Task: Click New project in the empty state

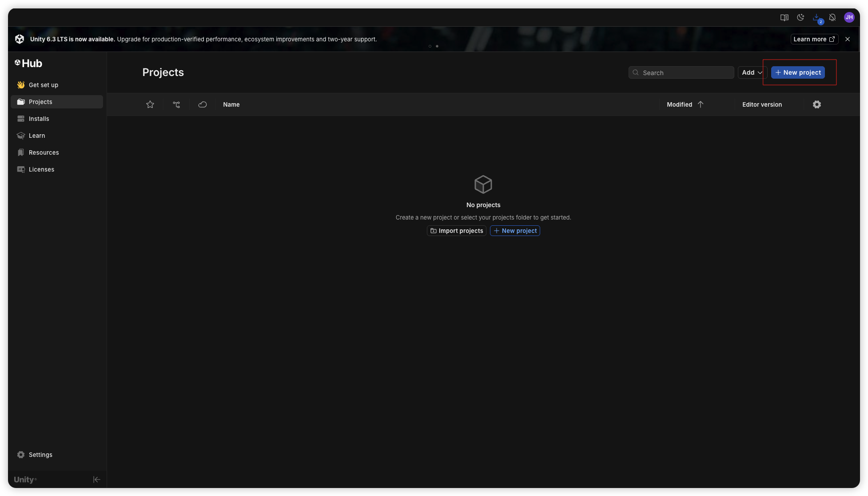Action: [515, 231]
